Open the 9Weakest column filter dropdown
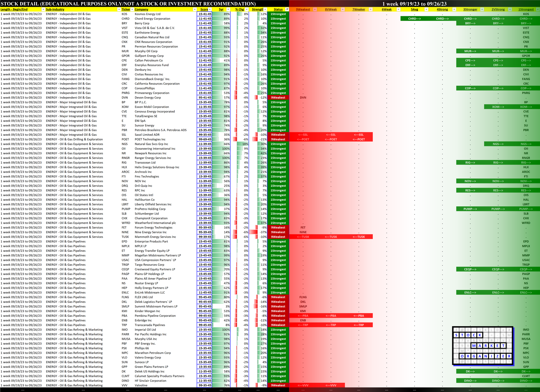The width and height of the screenshot is (540, 392). 315,9
